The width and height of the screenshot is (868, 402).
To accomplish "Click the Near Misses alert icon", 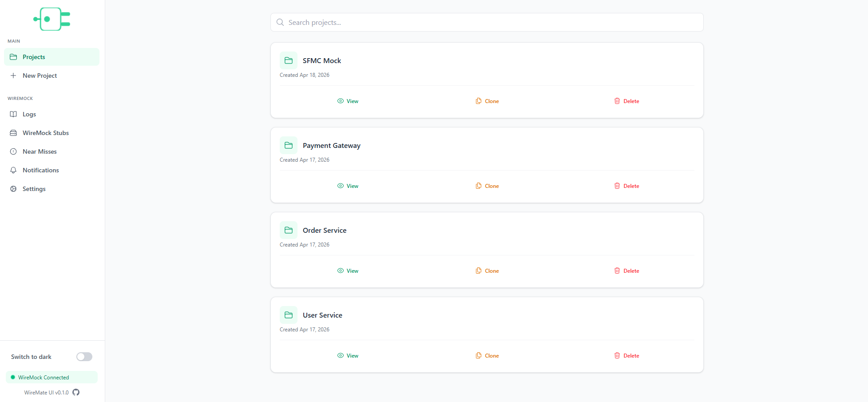I will [x=13, y=151].
